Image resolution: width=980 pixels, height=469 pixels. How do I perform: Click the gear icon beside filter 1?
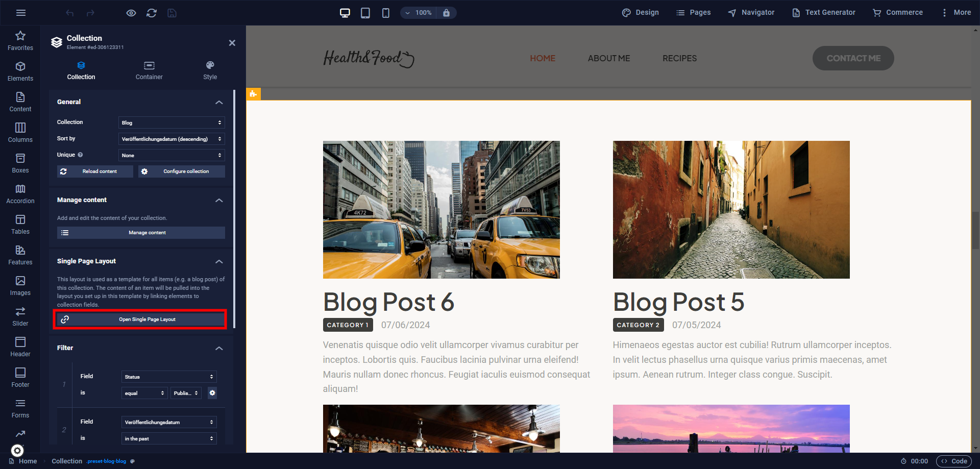(x=212, y=393)
